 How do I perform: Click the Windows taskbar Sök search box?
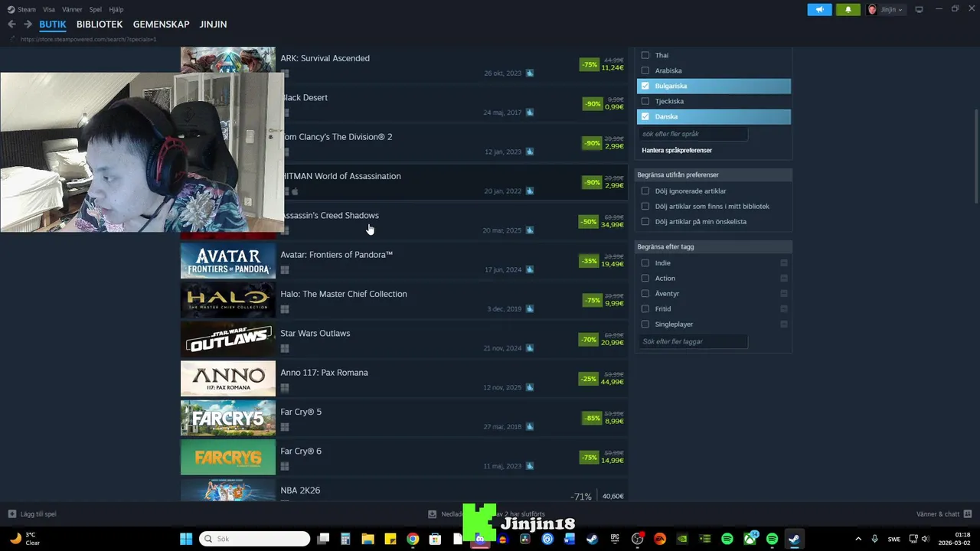(255, 539)
